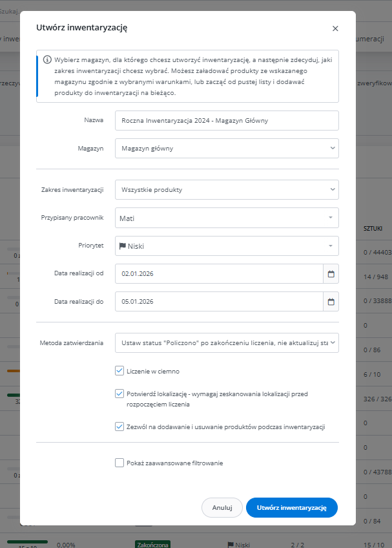Viewport: 392px width, 548px height.
Task: Click the info icon in the hint box
Action: pos(47,59)
